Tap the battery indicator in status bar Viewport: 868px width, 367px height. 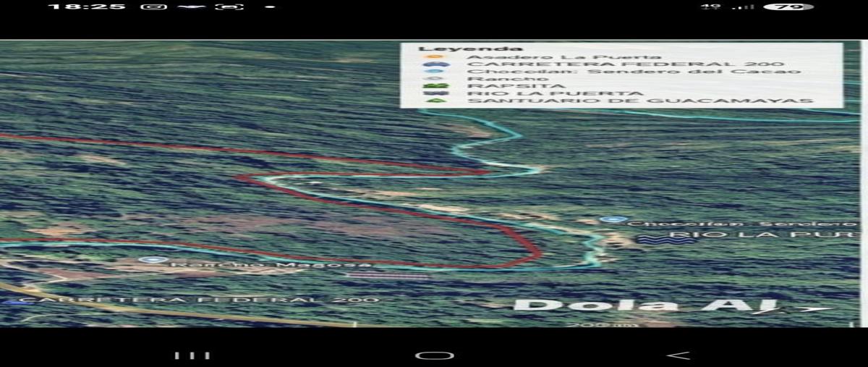point(788,7)
